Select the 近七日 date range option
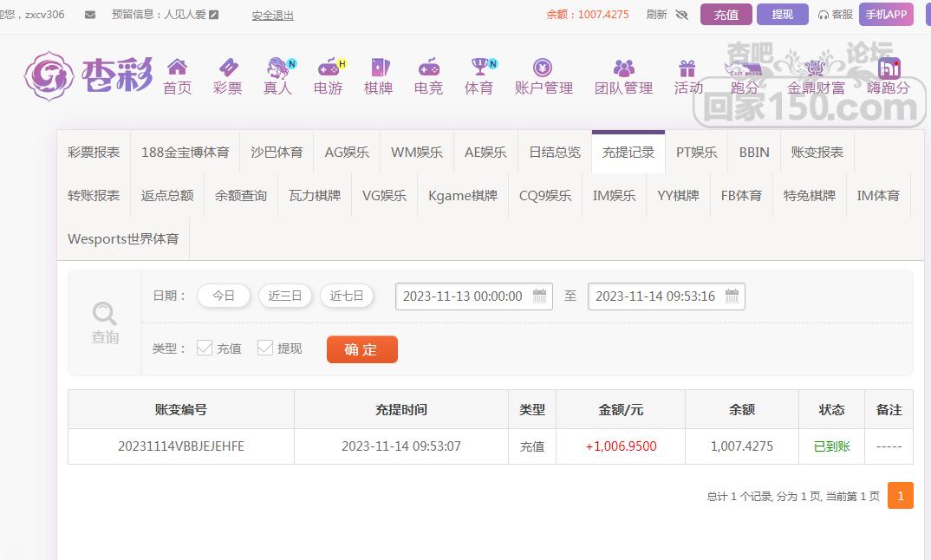The image size is (931, 560). (x=347, y=296)
